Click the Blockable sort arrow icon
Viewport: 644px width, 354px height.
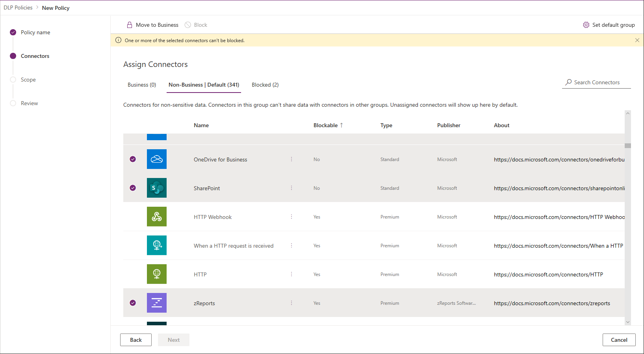point(341,125)
